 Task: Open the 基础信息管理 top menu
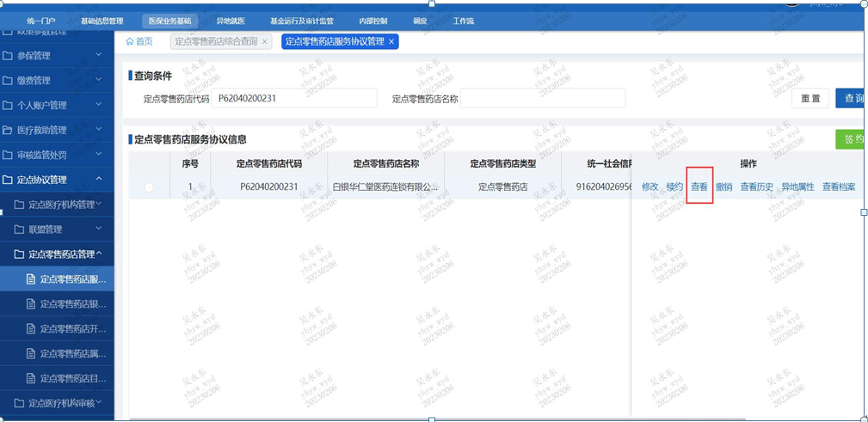[x=102, y=21]
